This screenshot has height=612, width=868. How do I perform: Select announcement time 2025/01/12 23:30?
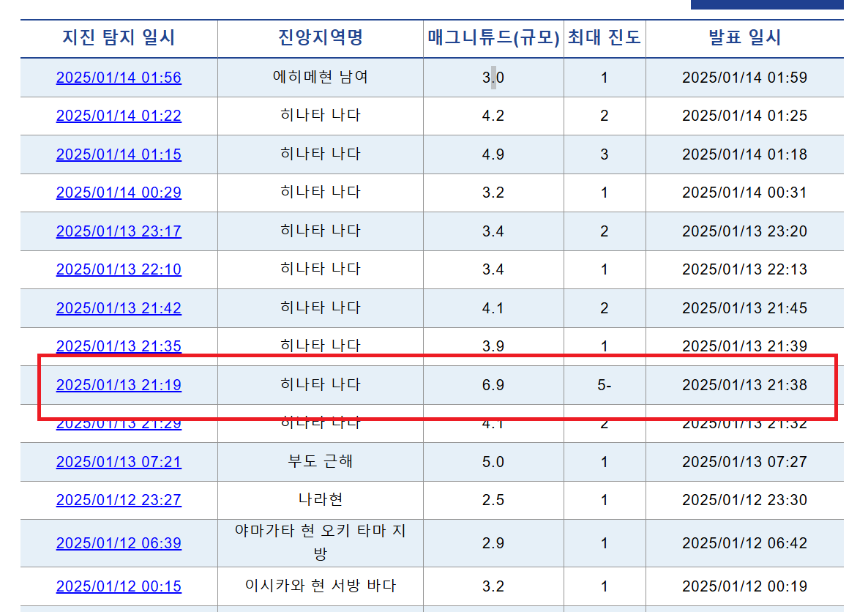tap(744, 500)
